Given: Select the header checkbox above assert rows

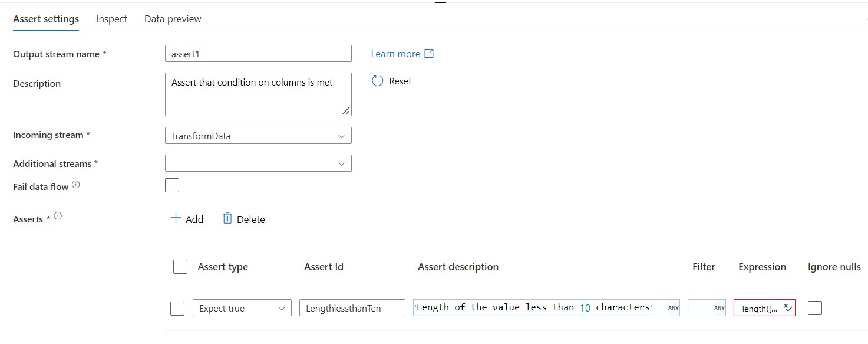Looking at the screenshot, I should coord(180,266).
